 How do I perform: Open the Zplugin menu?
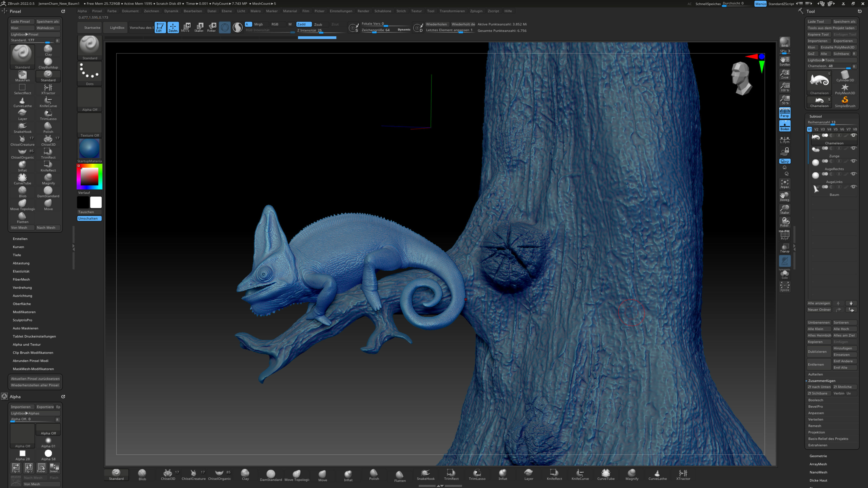click(476, 11)
